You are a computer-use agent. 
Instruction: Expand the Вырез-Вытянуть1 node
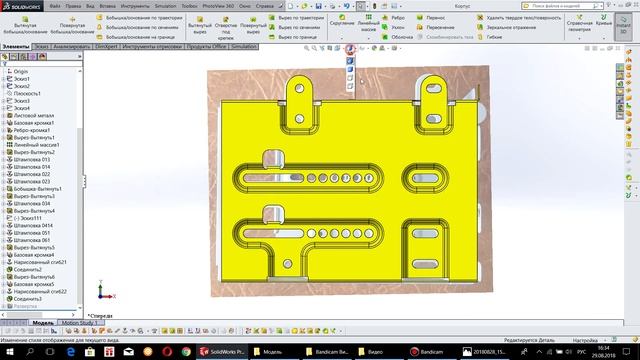point(3,138)
